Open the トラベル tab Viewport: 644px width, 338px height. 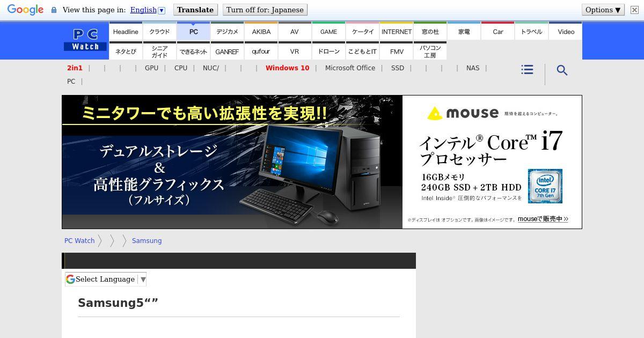(x=531, y=32)
